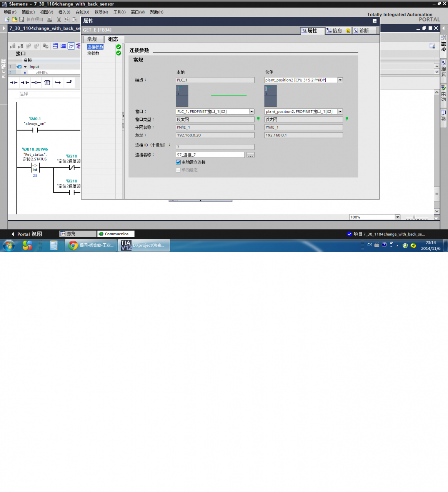Viewport: 448px width, 492px height.
Task: Click the panel layout icon in properties title bar
Action: coord(375,21)
